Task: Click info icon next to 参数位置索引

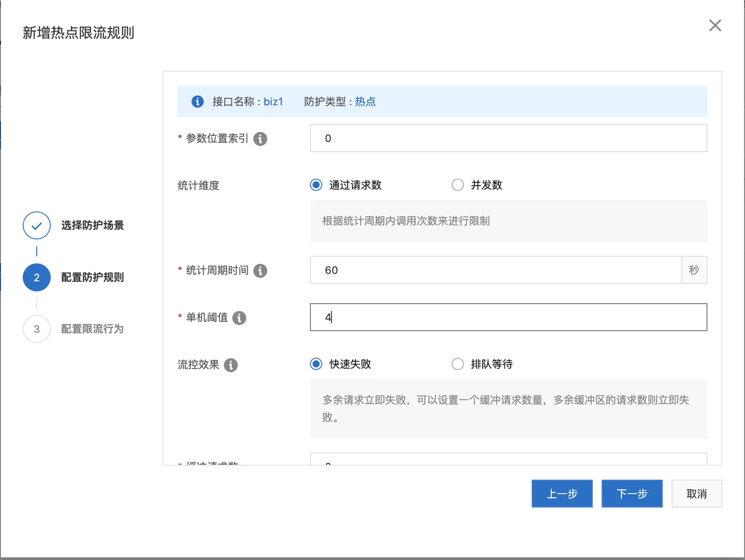Action: (260, 139)
